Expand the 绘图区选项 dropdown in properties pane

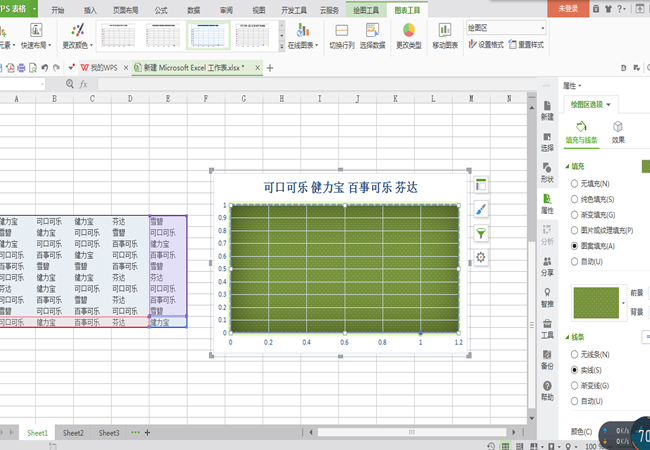click(609, 104)
